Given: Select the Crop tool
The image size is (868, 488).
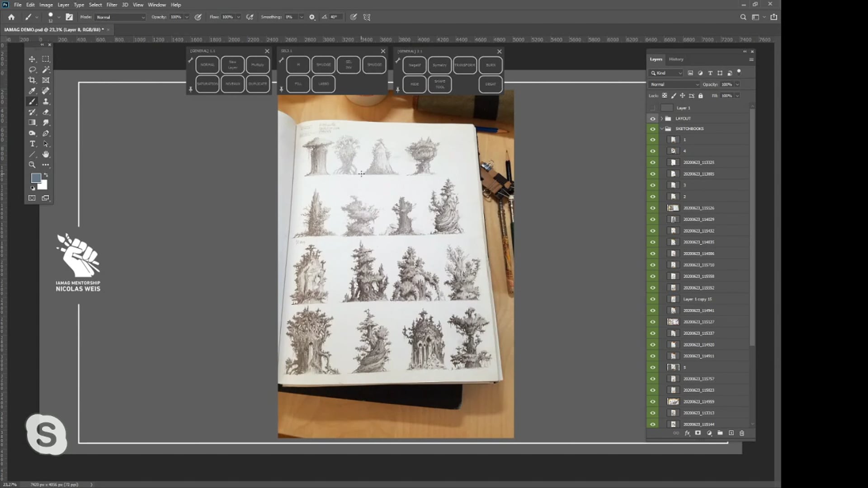Looking at the screenshot, I should pyautogui.click(x=32, y=80).
